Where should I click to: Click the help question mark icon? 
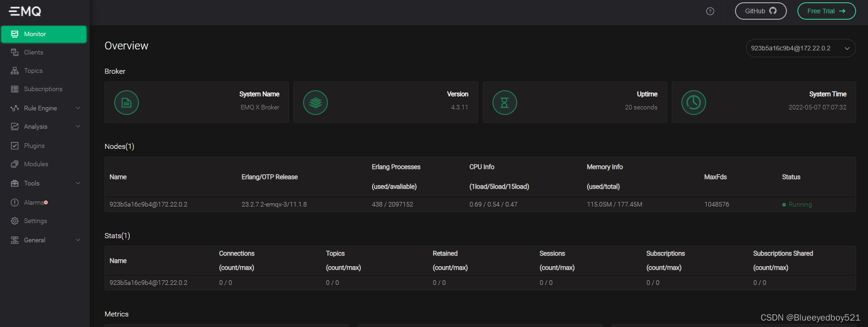pyautogui.click(x=710, y=11)
